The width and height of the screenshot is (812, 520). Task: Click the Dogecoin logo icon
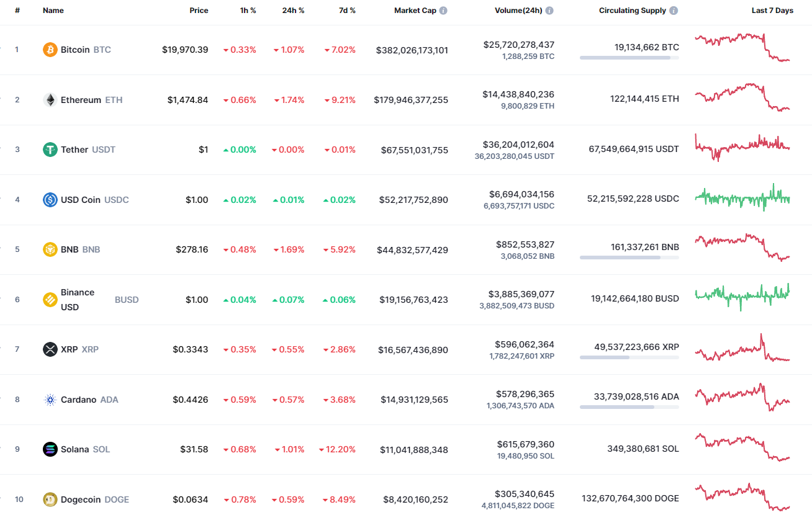48,499
